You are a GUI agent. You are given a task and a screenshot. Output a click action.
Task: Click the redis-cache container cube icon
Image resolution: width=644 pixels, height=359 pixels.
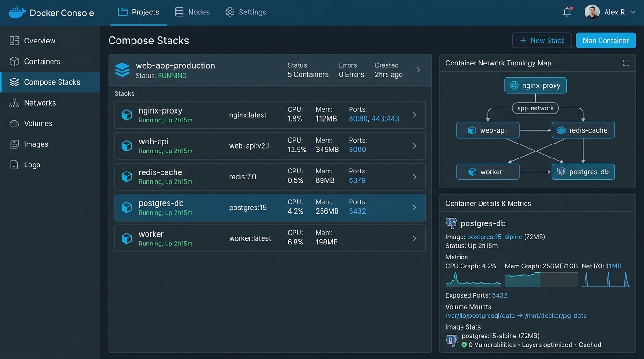point(126,177)
